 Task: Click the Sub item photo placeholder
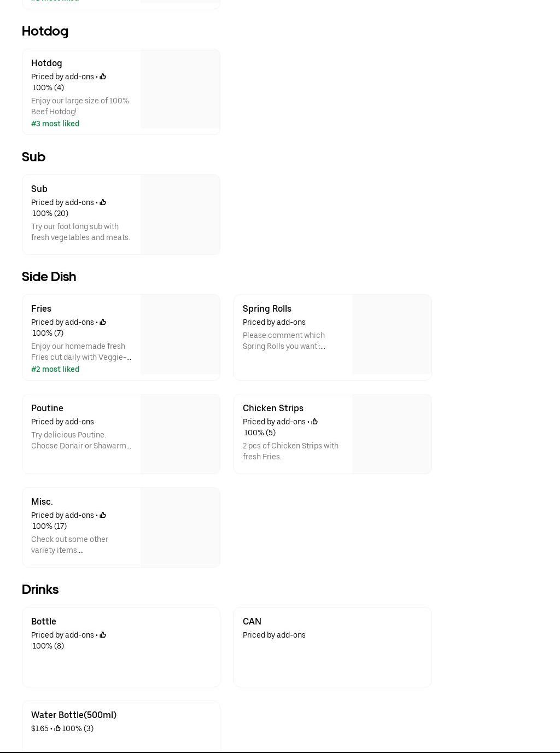(x=180, y=214)
